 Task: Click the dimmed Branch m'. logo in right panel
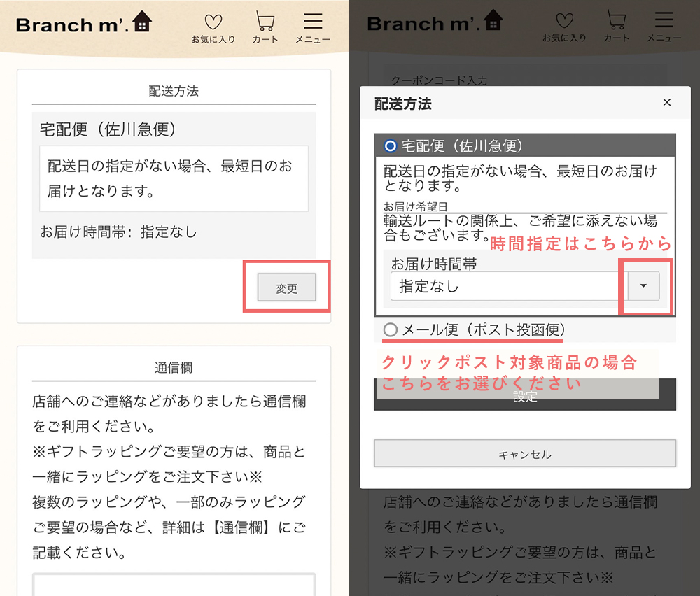click(435, 23)
